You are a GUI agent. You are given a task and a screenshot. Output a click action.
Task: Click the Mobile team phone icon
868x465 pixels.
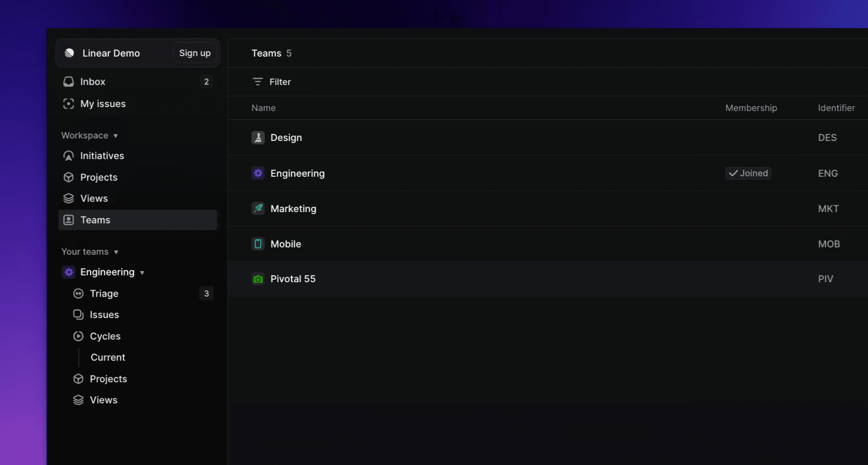point(258,244)
